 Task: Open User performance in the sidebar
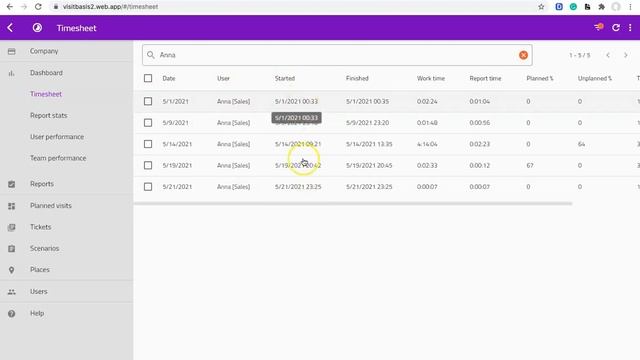pos(57,137)
